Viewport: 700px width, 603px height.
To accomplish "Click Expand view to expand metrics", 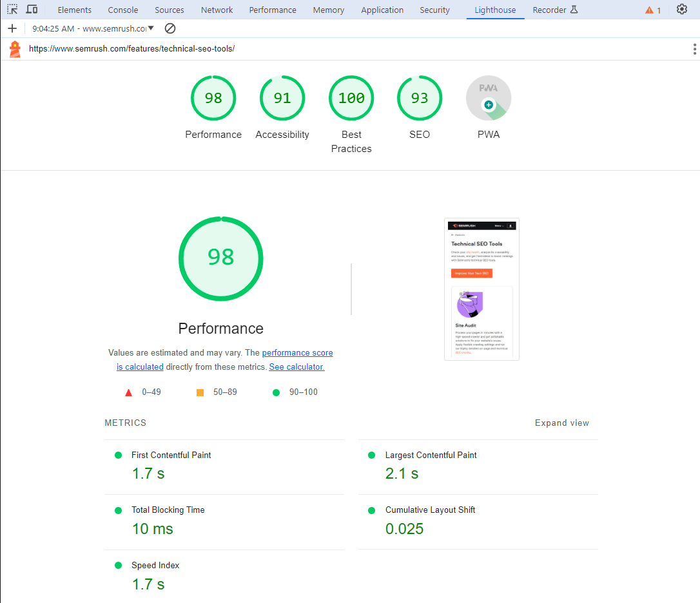I will pyautogui.click(x=561, y=423).
